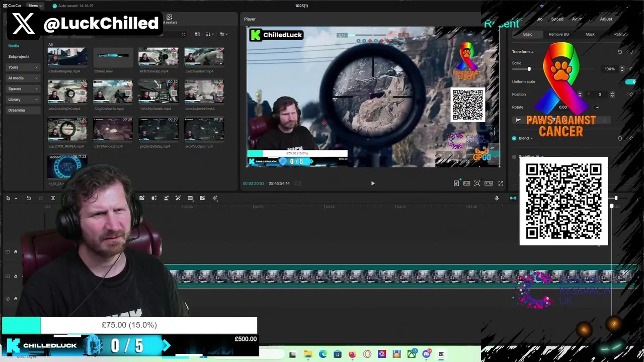Toggle the Blend checkbox
This screenshot has width=644, height=362.
[514, 138]
